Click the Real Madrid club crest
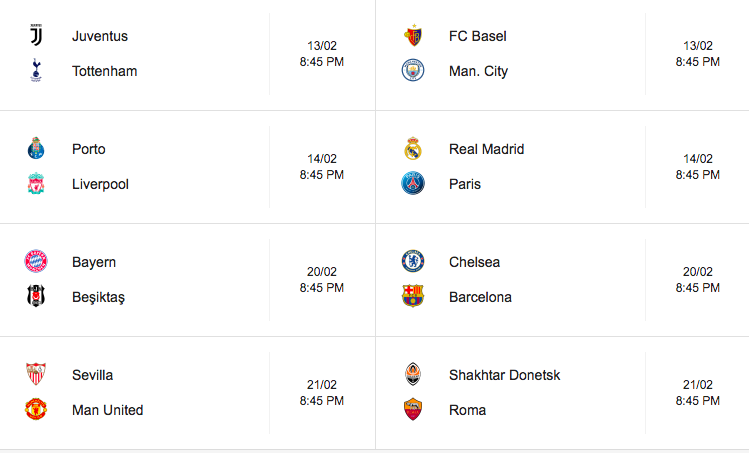This screenshot has height=453, width=749. 413,148
